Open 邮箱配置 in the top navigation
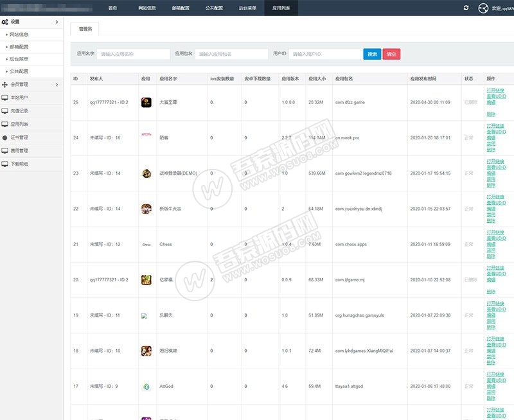The height and width of the screenshot is (420, 514). [181, 8]
